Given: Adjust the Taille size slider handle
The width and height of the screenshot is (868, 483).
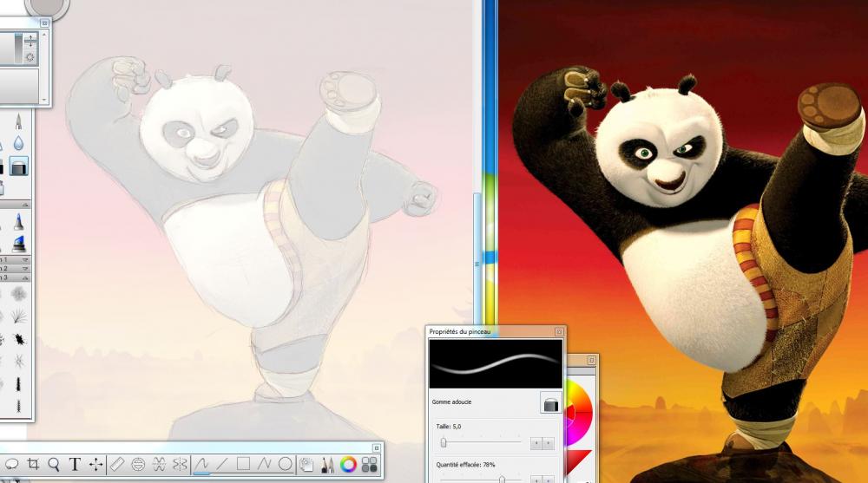Looking at the screenshot, I should (444, 442).
